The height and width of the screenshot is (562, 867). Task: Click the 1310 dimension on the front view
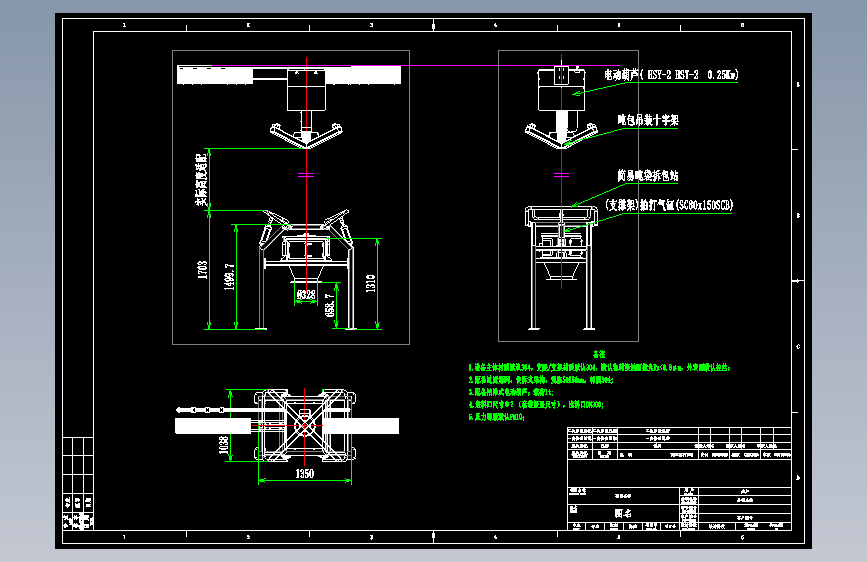coord(371,283)
